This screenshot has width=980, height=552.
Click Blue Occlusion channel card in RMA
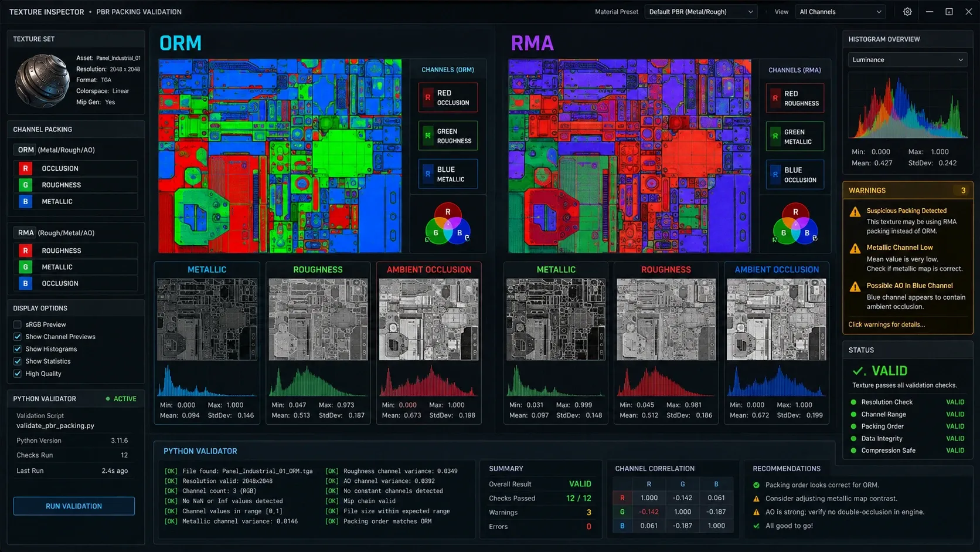click(795, 174)
